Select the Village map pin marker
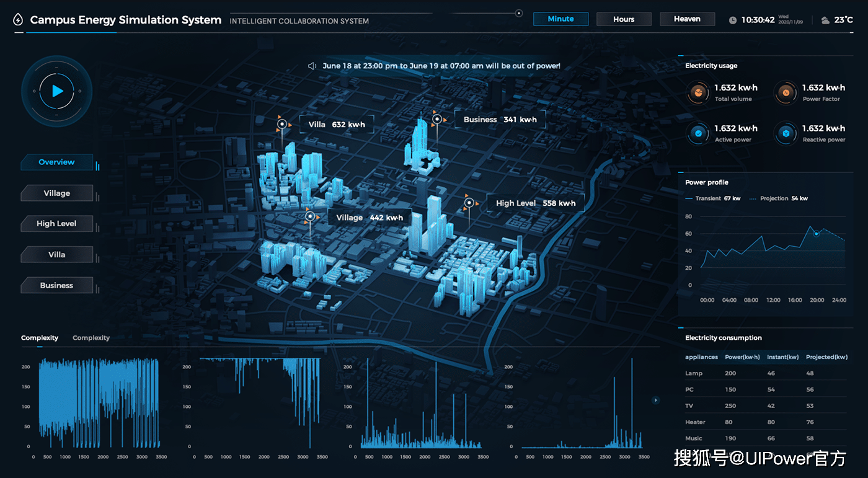This screenshot has width=868, height=478. (309, 216)
